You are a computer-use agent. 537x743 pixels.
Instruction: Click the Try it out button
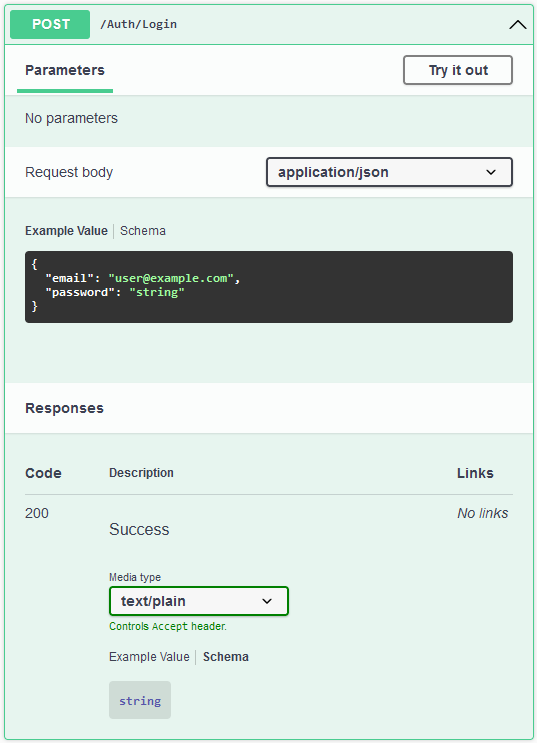(458, 70)
